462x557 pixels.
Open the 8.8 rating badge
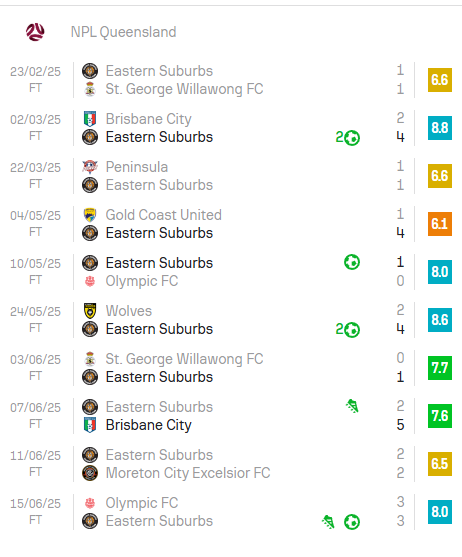click(x=440, y=128)
